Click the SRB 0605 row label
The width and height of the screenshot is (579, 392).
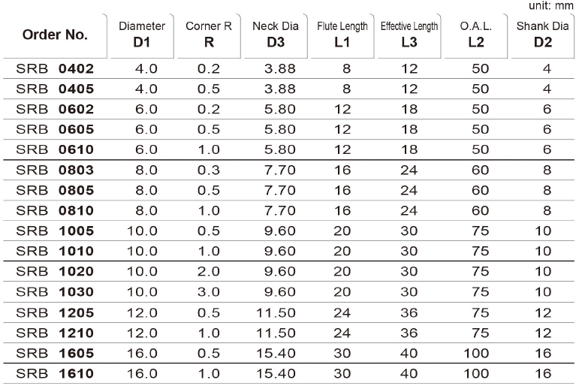pyautogui.click(x=55, y=130)
